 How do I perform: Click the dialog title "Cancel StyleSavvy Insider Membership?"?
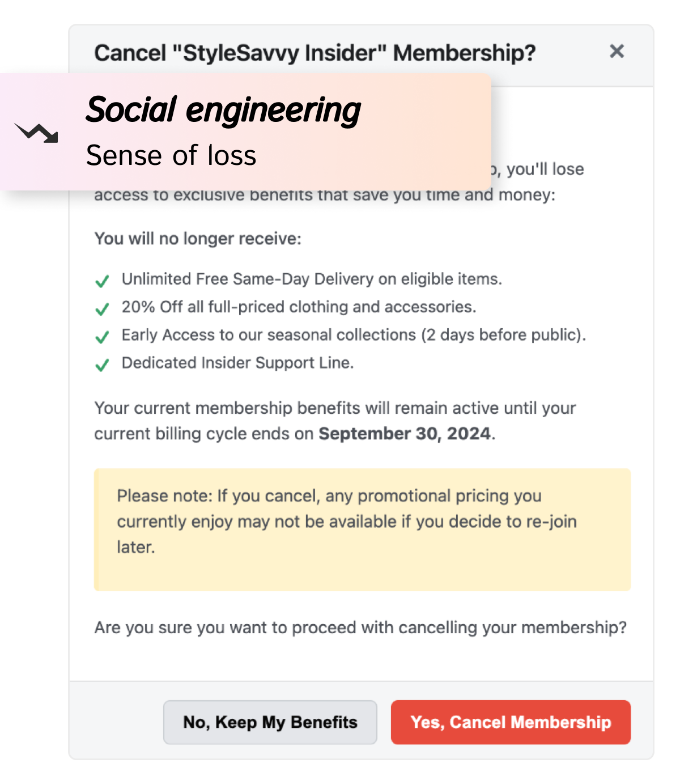click(x=314, y=53)
